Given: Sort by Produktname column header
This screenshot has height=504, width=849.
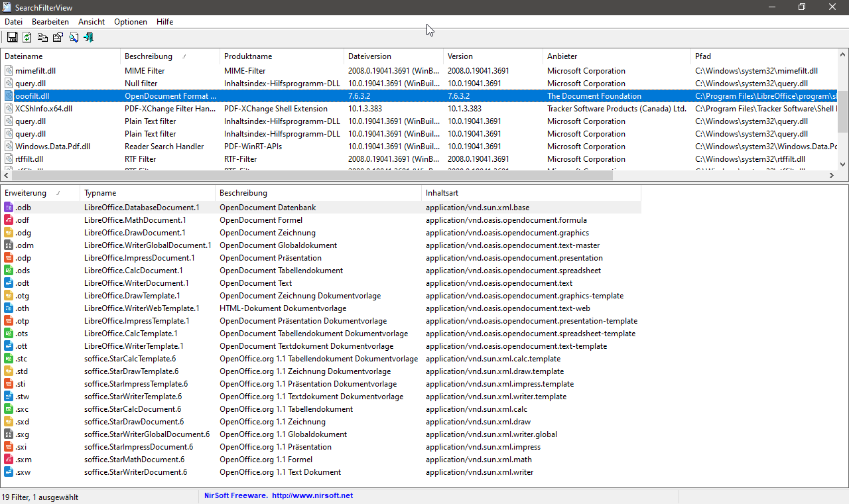Looking at the screenshot, I should (x=282, y=56).
